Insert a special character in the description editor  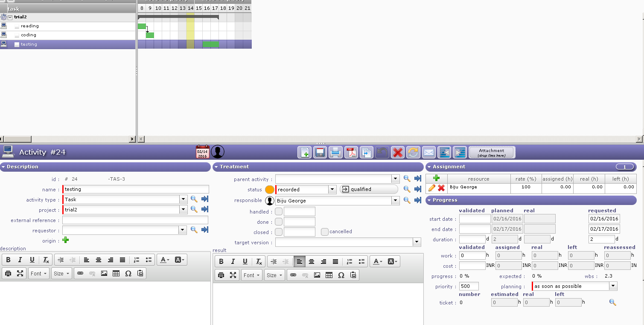point(128,273)
